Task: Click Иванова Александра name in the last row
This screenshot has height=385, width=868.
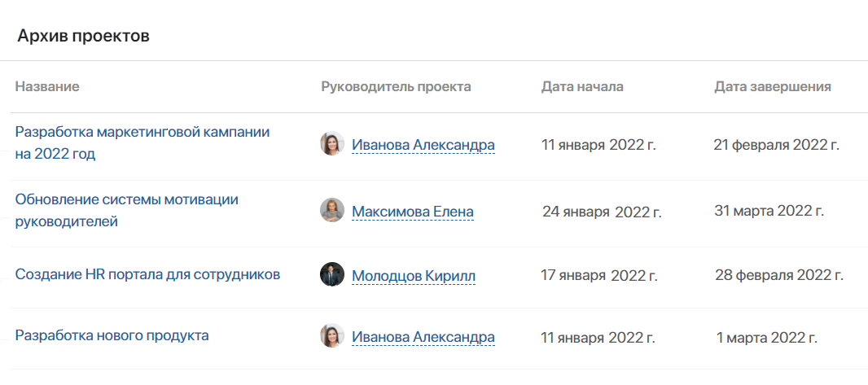Action: [x=423, y=337]
